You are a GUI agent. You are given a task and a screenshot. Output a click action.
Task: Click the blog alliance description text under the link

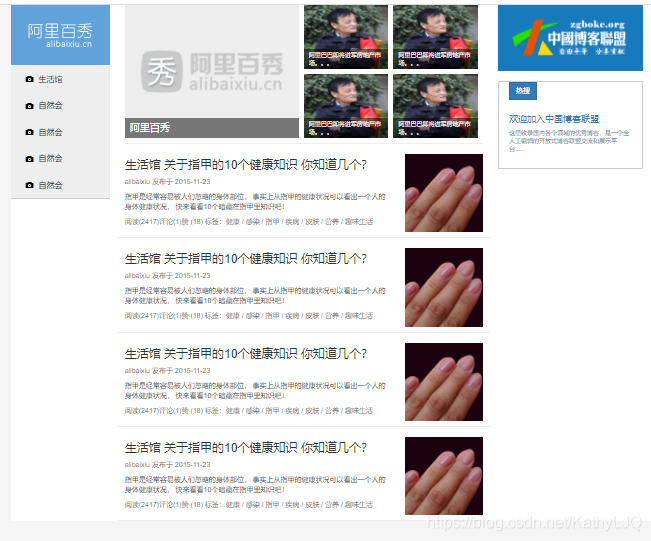coord(569,141)
